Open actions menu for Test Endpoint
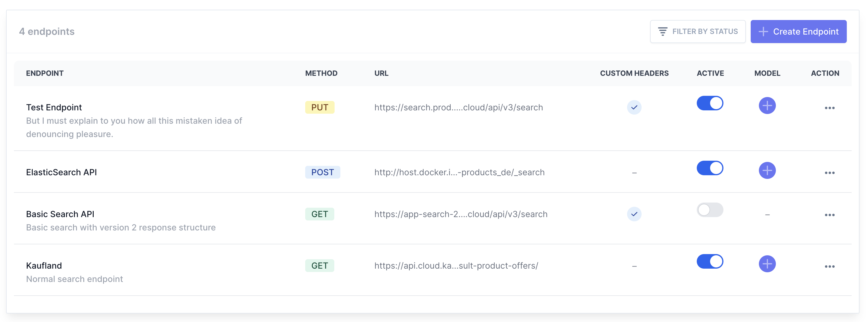868x322 pixels. tap(829, 108)
